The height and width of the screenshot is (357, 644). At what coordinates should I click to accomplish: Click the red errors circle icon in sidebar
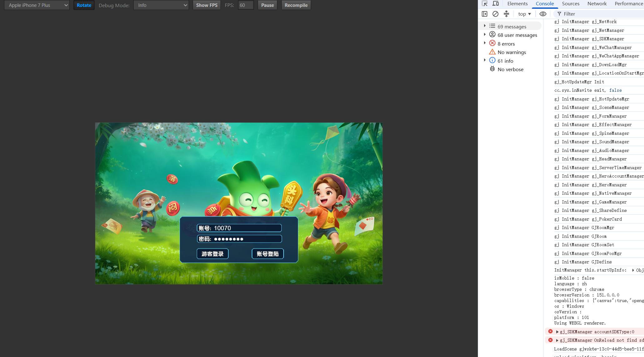pos(492,43)
